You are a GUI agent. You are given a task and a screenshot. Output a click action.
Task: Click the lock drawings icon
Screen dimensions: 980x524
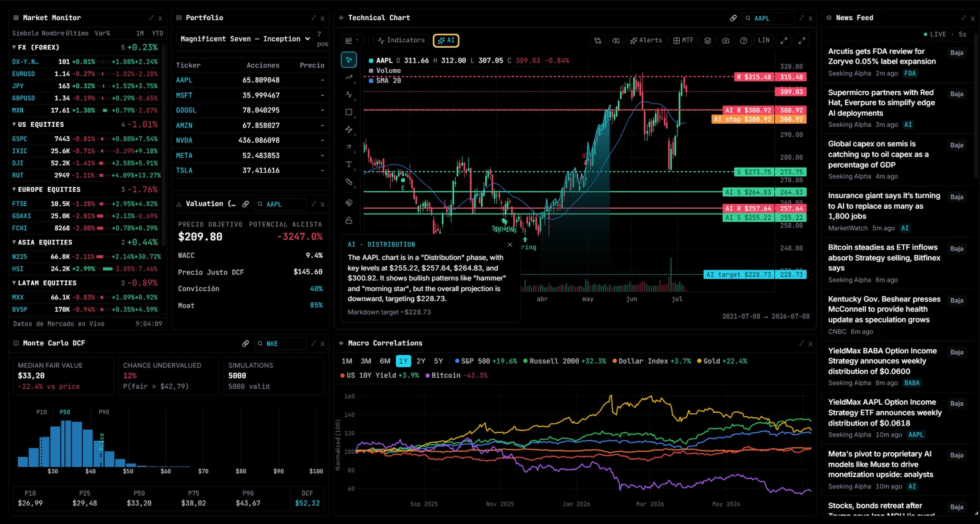click(349, 220)
